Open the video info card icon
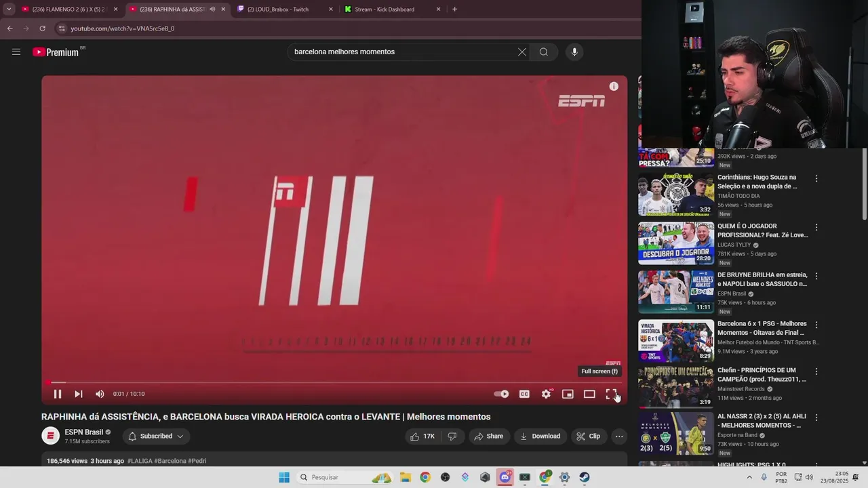868x488 pixels. point(614,86)
